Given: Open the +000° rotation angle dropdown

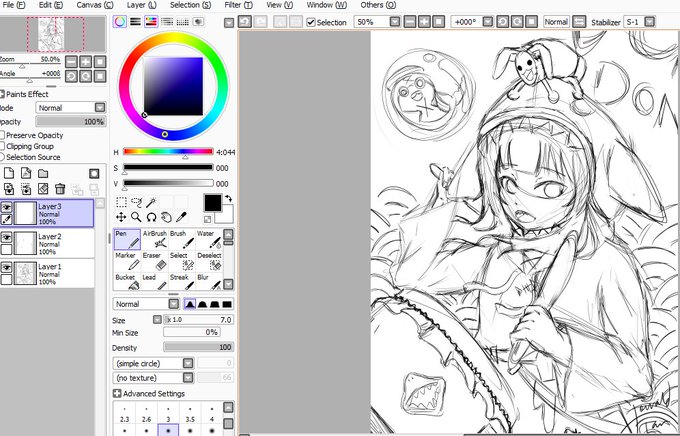Looking at the screenshot, I should click(x=488, y=22).
